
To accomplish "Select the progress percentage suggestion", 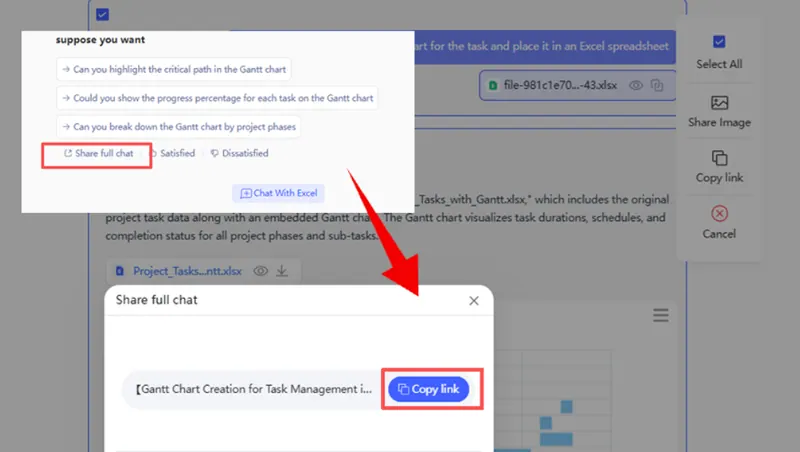I will pyautogui.click(x=217, y=98).
